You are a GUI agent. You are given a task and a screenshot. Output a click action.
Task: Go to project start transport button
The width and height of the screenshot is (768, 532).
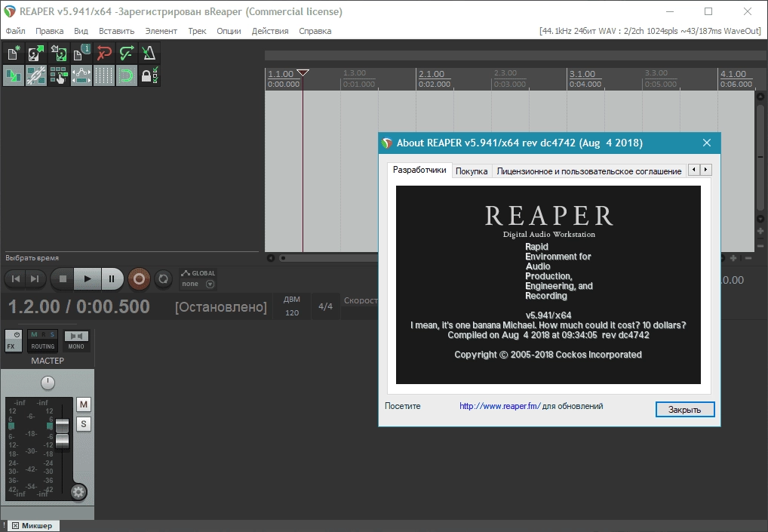click(x=16, y=278)
